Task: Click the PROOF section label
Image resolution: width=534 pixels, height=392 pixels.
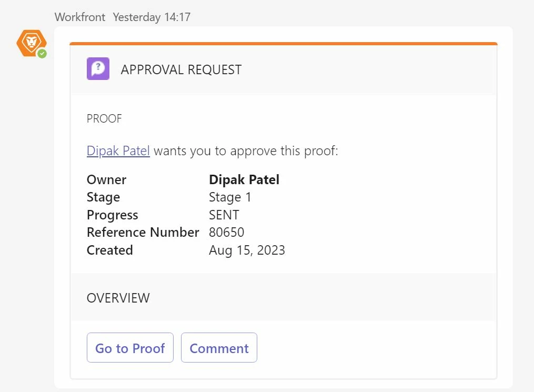Action: (104, 118)
